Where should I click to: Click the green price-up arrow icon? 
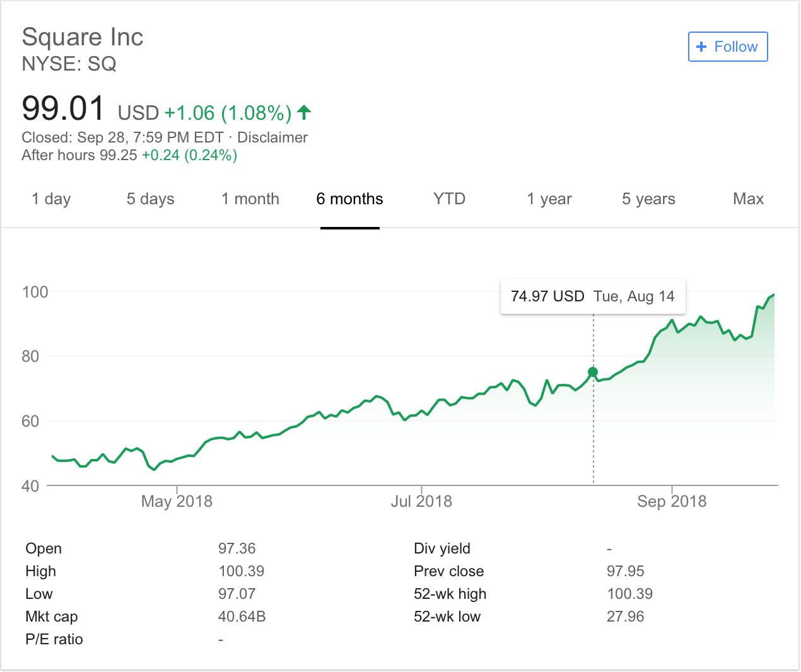tap(304, 112)
